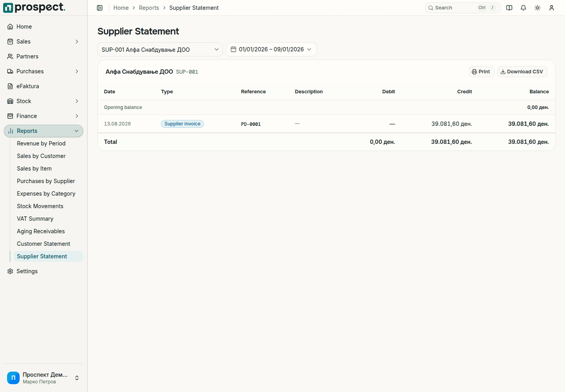
Task: Open Partners in the sidebar
Action: click(x=44, y=56)
